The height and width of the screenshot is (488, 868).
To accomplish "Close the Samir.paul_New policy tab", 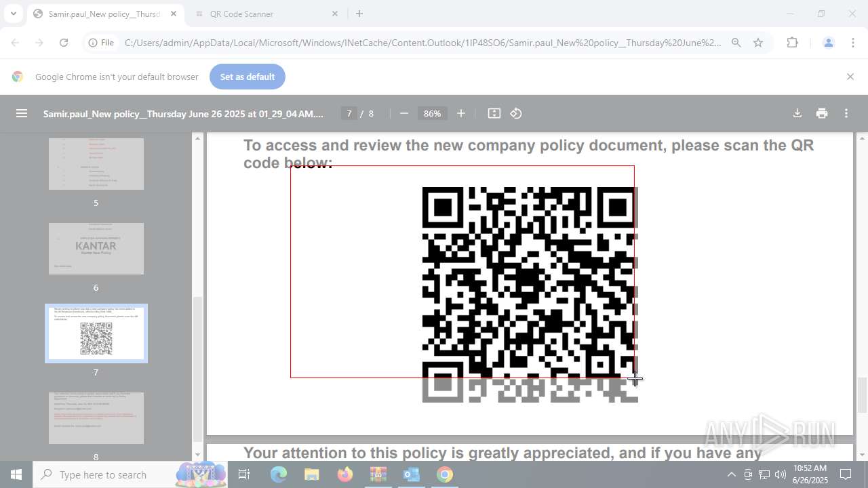I will (174, 14).
